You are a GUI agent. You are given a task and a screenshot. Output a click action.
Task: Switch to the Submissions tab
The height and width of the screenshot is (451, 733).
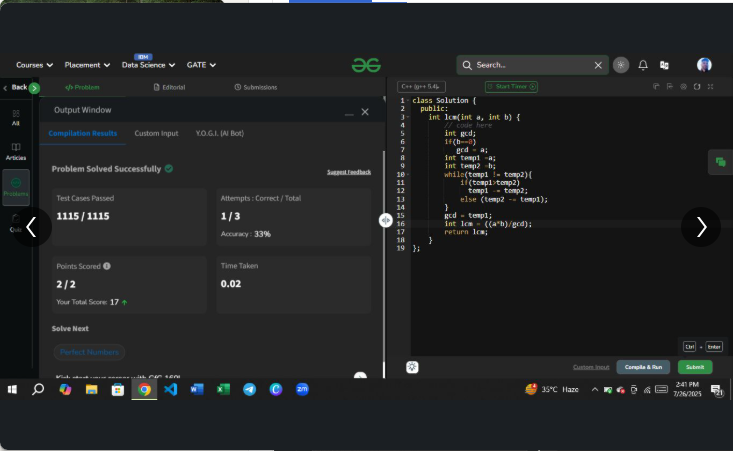pyautogui.click(x=256, y=87)
